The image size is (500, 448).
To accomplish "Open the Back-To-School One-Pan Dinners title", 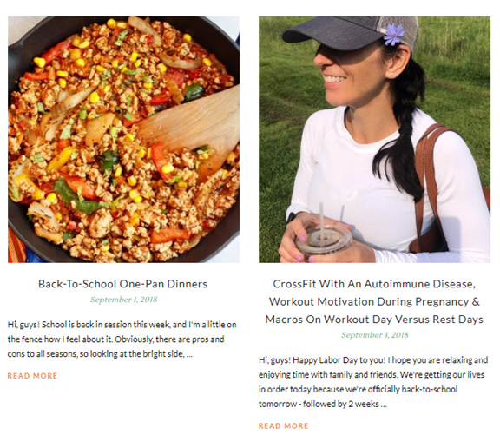I will [122, 284].
